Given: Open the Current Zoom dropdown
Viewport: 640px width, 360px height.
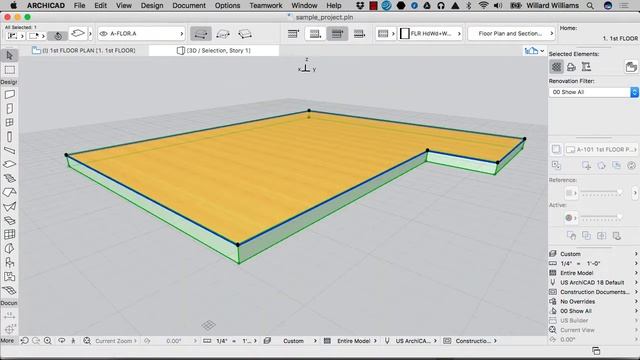Looking at the screenshot, I should [x=116, y=340].
